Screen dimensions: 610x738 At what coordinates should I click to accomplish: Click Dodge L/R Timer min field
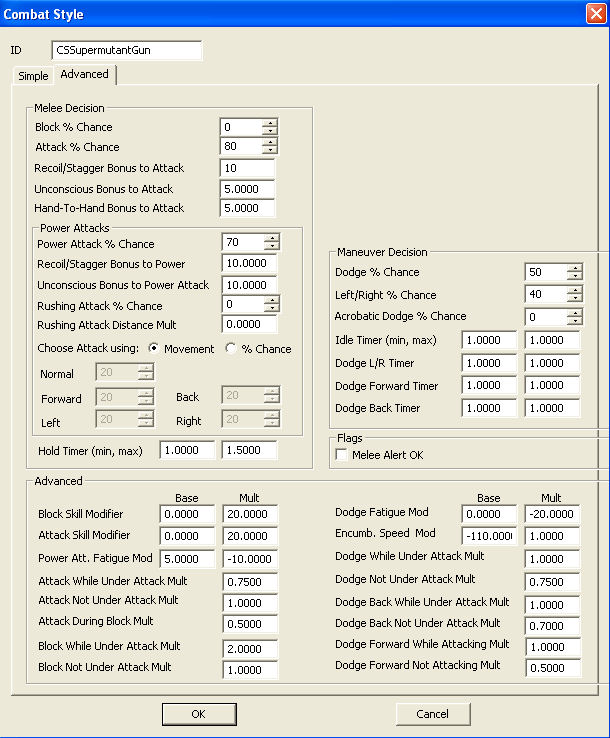490,363
